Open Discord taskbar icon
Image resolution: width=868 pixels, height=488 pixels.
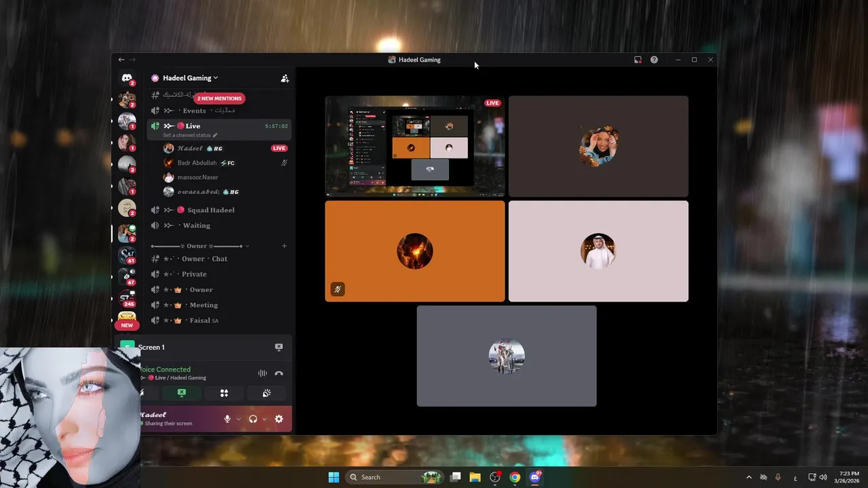click(x=534, y=477)
